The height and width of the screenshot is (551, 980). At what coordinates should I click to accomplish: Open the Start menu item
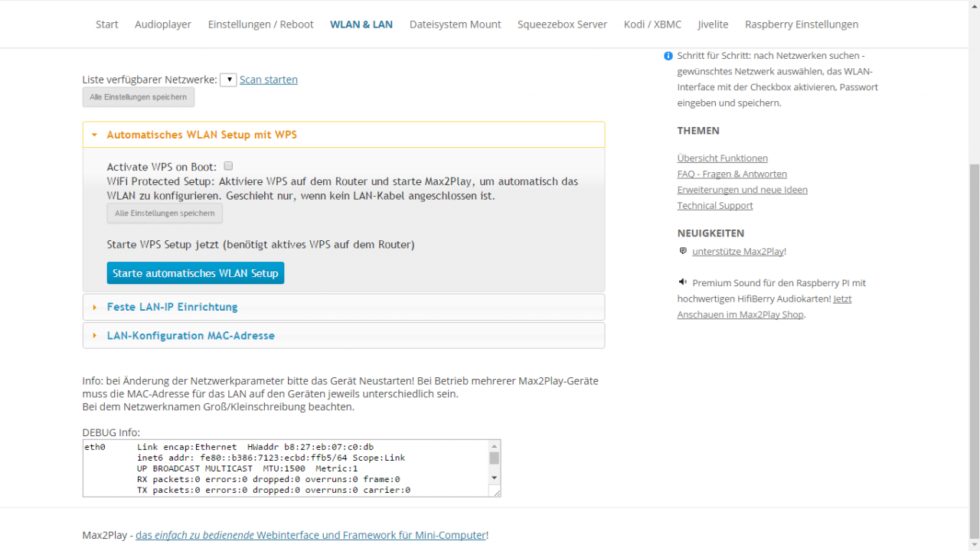(x=107, y=24)
